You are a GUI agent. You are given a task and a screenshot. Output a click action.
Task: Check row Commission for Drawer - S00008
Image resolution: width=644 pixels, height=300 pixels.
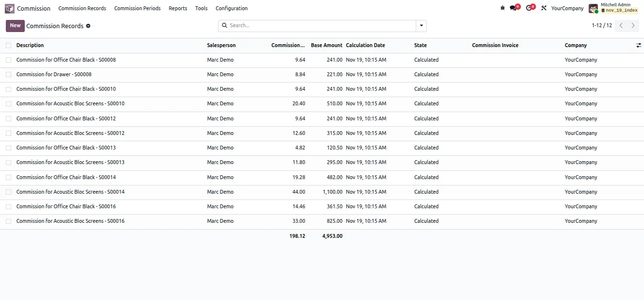(8, 74)
